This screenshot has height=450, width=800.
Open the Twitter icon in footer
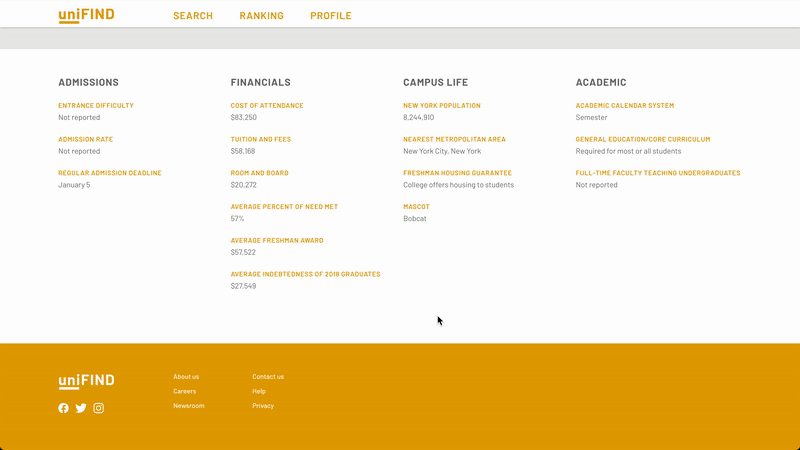pos(81,408)
